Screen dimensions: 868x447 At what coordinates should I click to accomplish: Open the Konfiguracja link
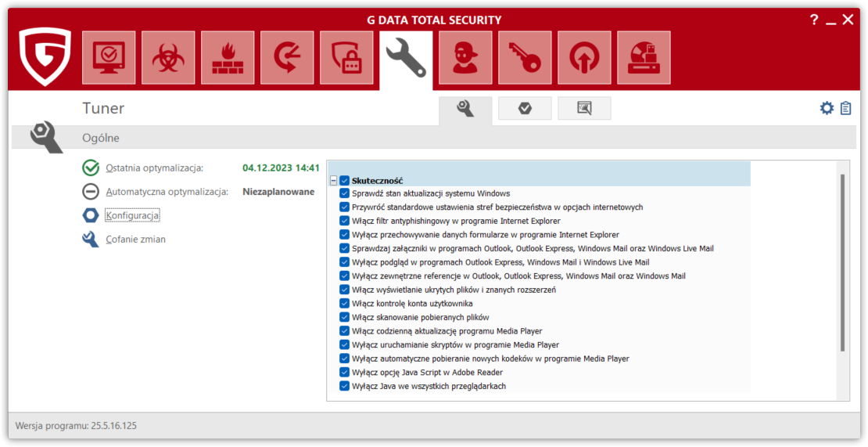(x=132, y=215)
